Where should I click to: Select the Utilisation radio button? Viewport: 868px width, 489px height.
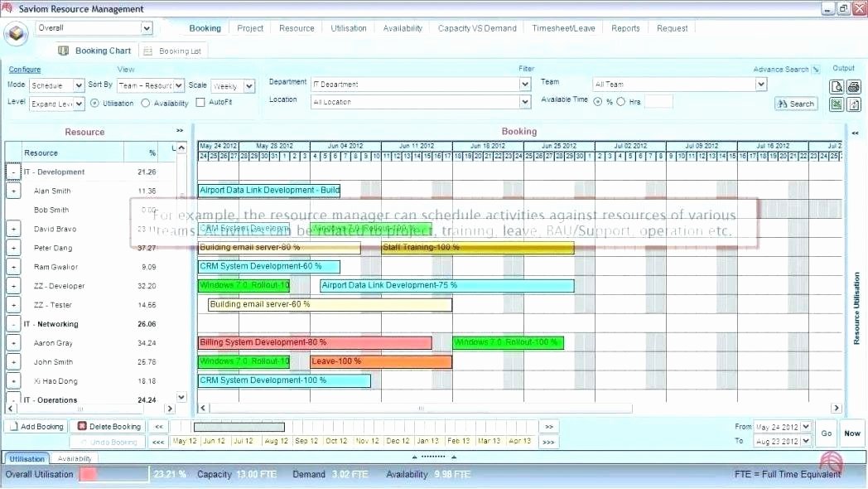point(94,103)
